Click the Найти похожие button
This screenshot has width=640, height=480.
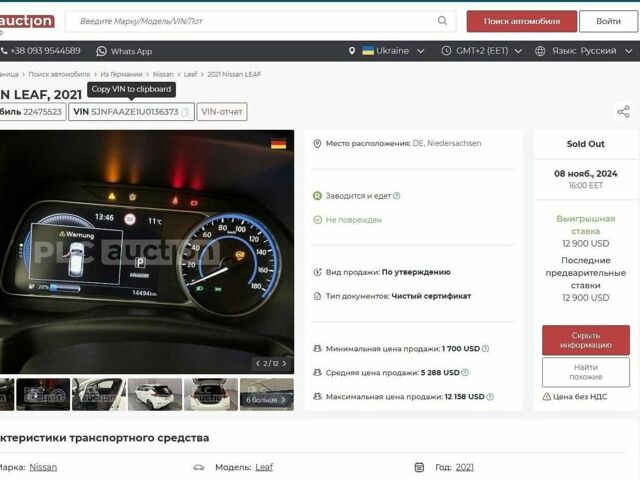(x=586, y=372)
